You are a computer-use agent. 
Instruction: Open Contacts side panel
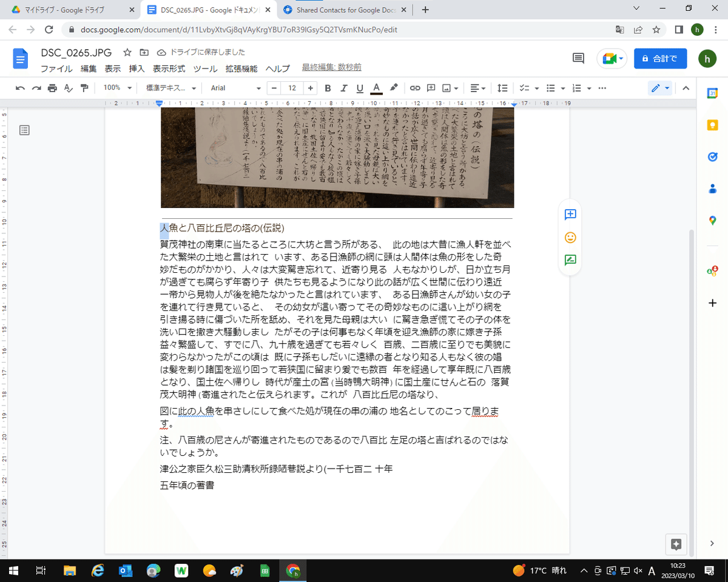713,189
